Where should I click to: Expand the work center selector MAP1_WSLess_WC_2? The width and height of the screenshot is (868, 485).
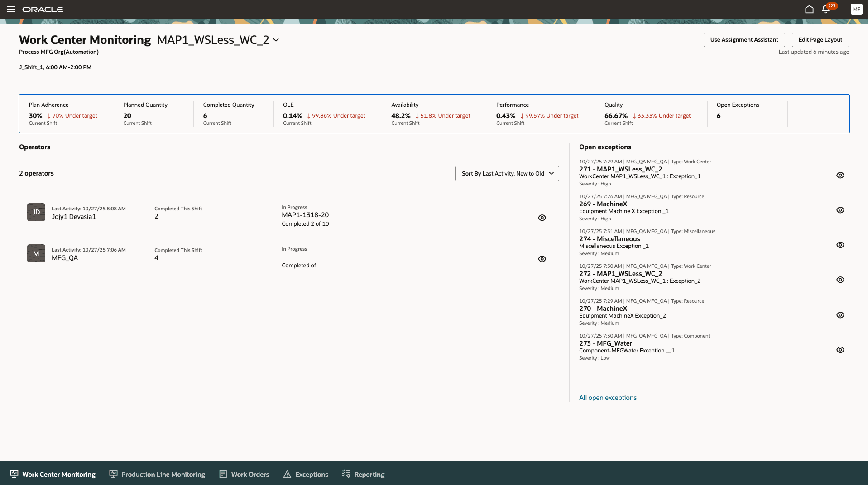(x=276, y=40)
